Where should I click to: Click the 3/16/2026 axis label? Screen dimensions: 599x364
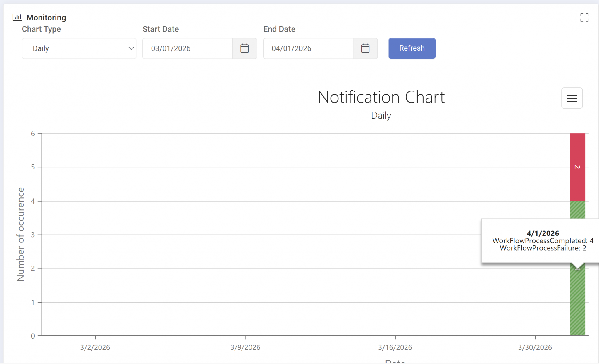click(395, 347)
